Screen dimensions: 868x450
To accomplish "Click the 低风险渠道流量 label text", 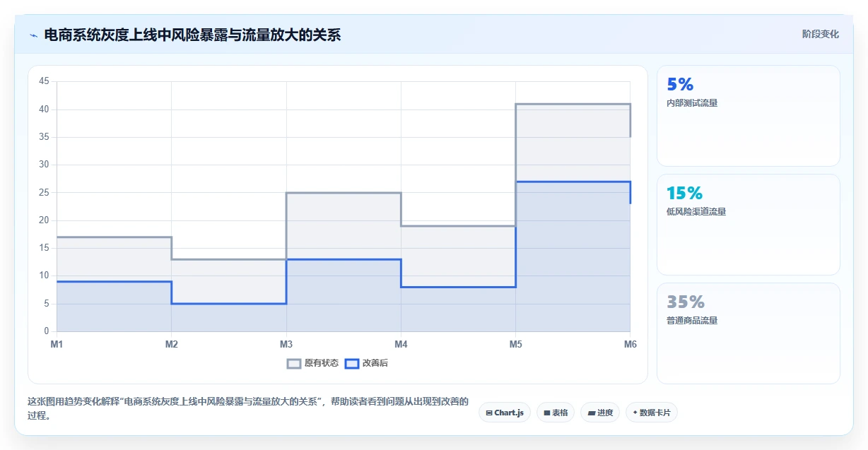I will pyautogui.click(x=696, y=212).
